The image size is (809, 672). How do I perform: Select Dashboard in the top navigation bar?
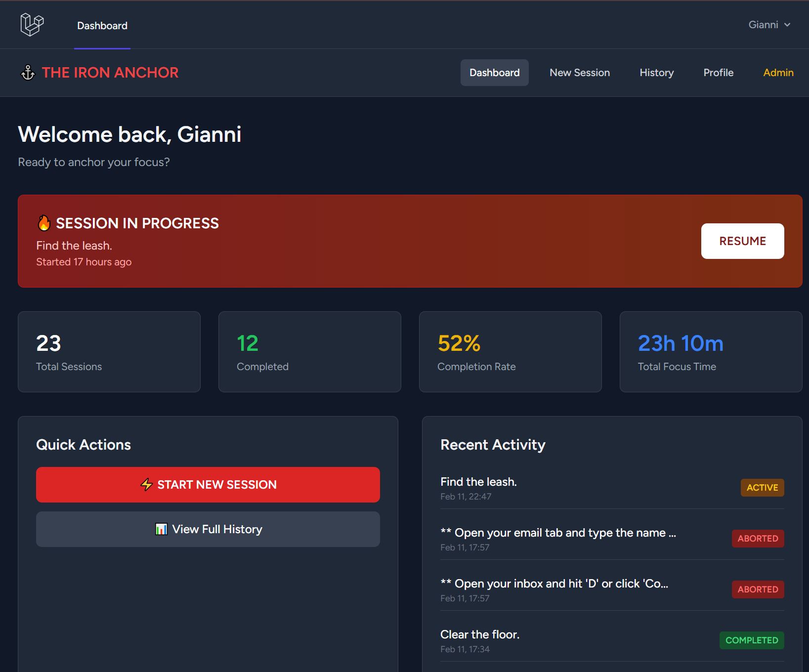click(494, 73)
